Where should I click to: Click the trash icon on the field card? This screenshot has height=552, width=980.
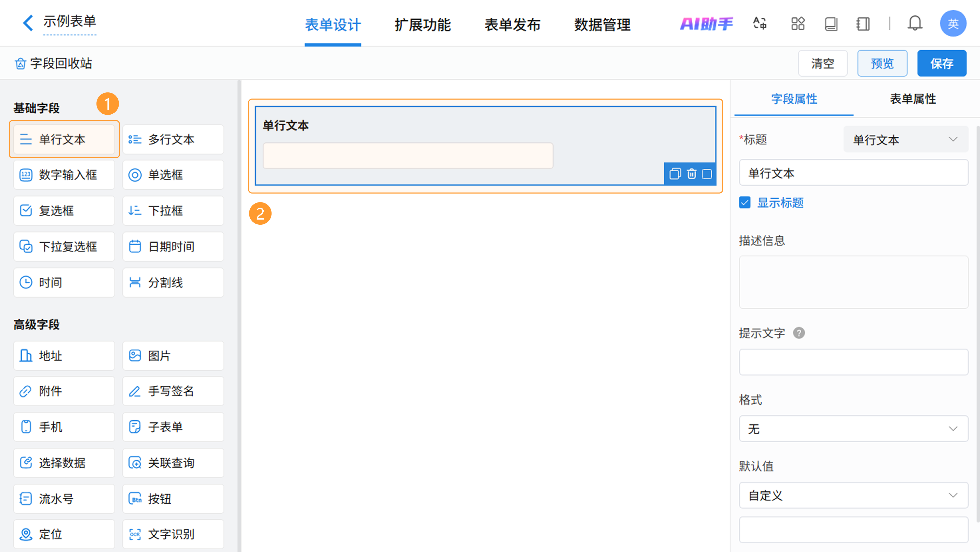tap(691, 174)
